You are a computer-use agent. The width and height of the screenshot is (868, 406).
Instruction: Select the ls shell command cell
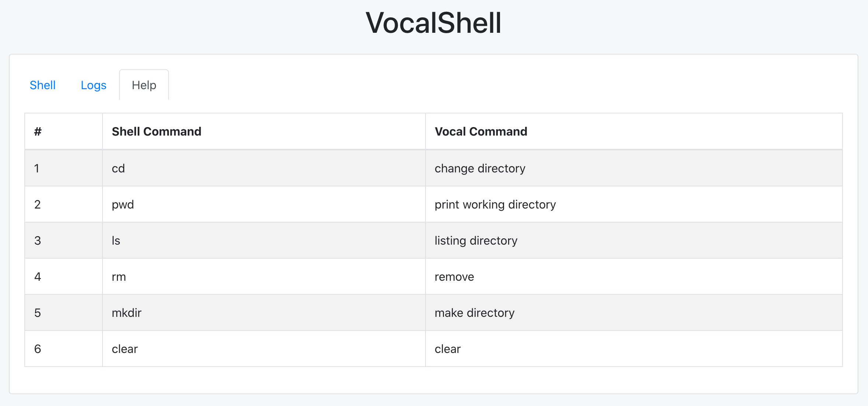[x=116, y=241]
